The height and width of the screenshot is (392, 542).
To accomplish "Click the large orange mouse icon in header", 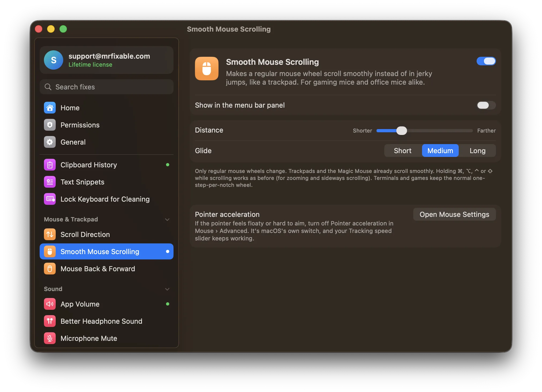I will pyautogui.click(x=207, y=69).
